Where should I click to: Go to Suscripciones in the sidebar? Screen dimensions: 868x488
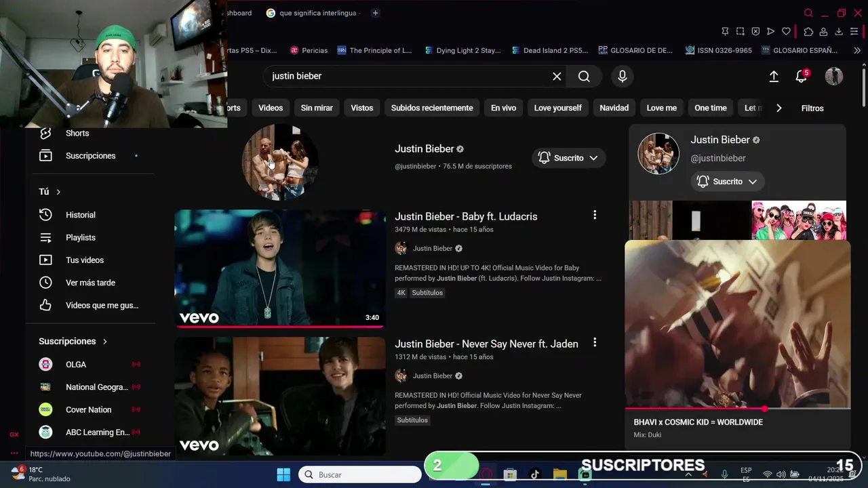tap(91, 156)
